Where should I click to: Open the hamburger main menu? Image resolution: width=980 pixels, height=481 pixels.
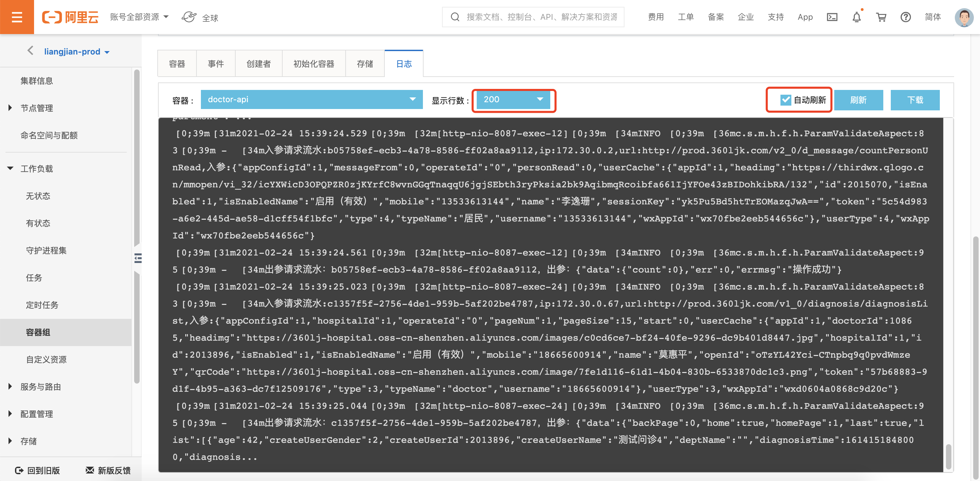point(17,17)
